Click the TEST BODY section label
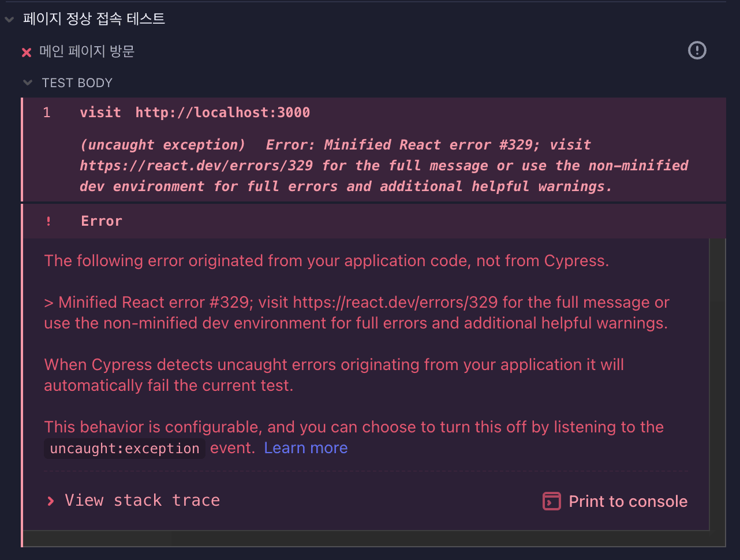This screenshot has width=740, height=560. click(x=77, y=83)
